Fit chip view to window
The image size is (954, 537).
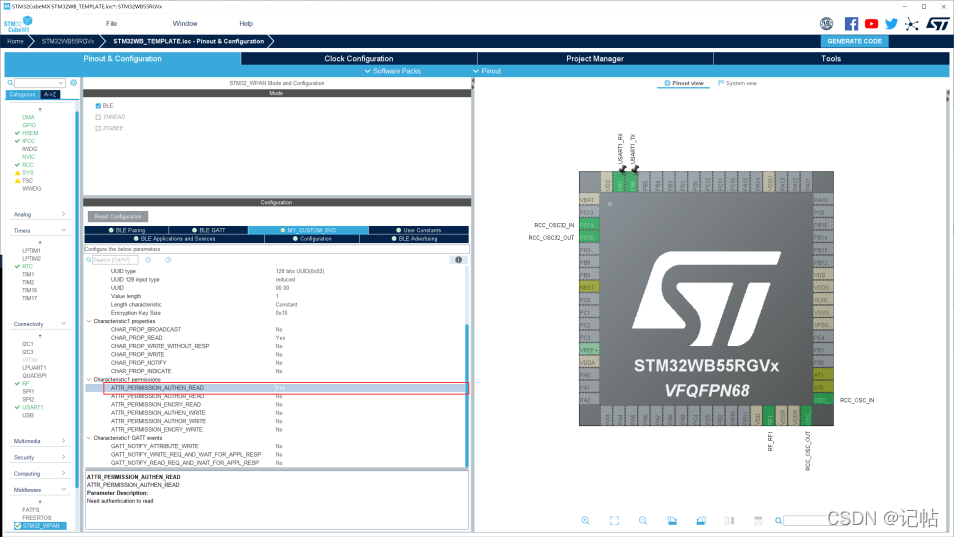click(615, 521)
